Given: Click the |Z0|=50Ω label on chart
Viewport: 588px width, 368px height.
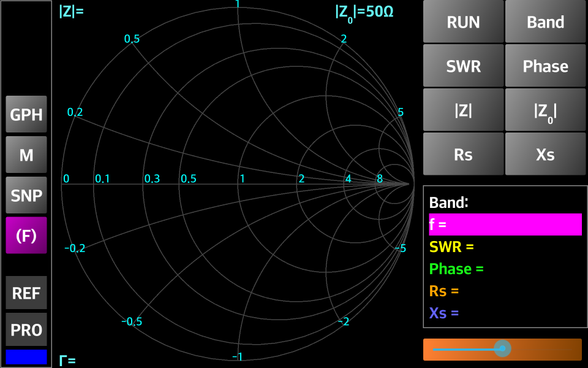Looking at the screenshot, I should (364, 12).
